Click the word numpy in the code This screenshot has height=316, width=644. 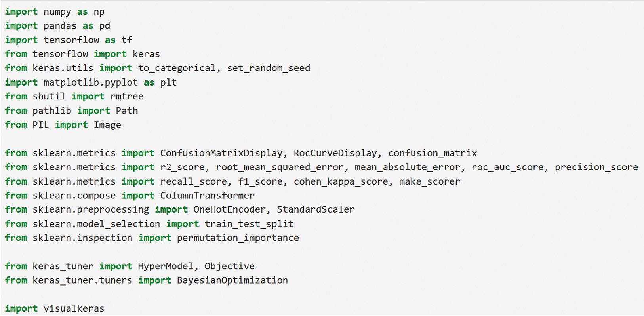point(57,12)
